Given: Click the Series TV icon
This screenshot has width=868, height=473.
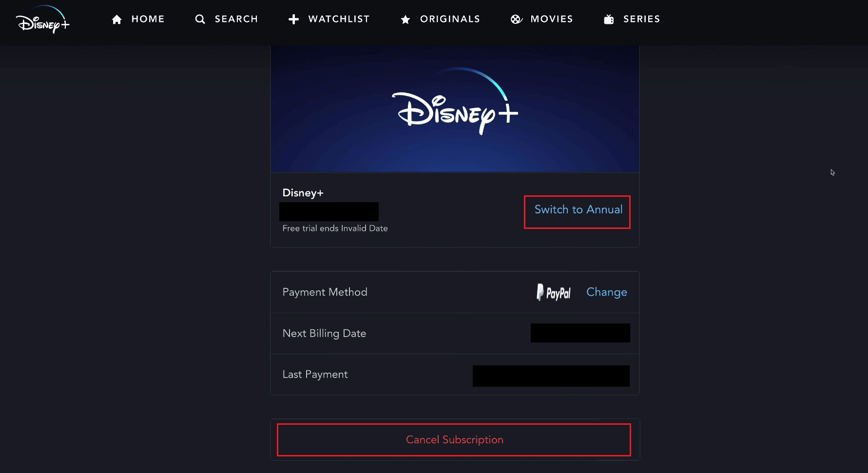Looking at the screenshot, I should tap(609, 19).
